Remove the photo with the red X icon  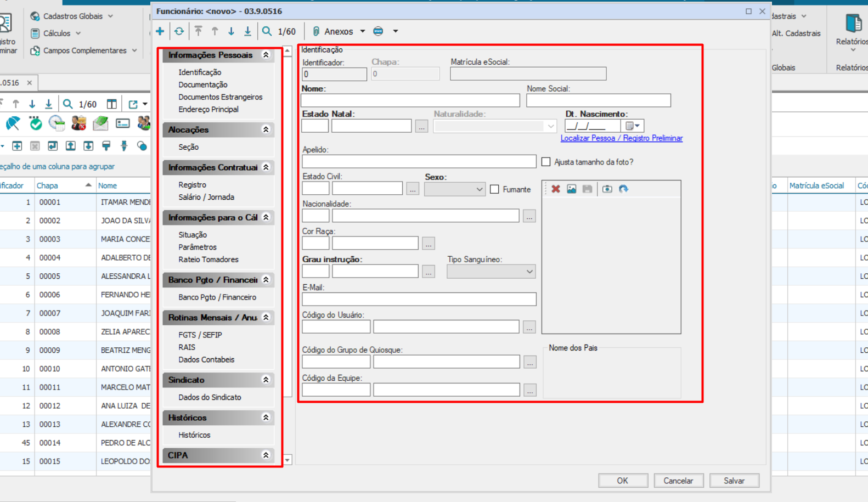[x=556, y=189]
